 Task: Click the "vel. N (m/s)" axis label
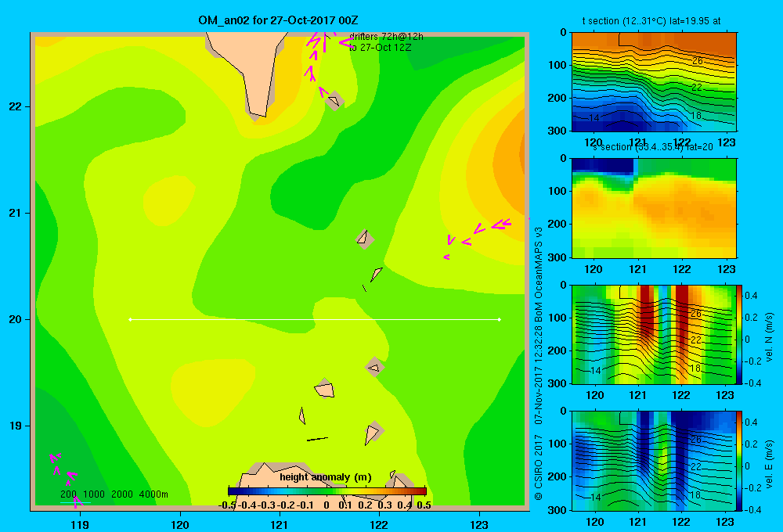point(769,337)
